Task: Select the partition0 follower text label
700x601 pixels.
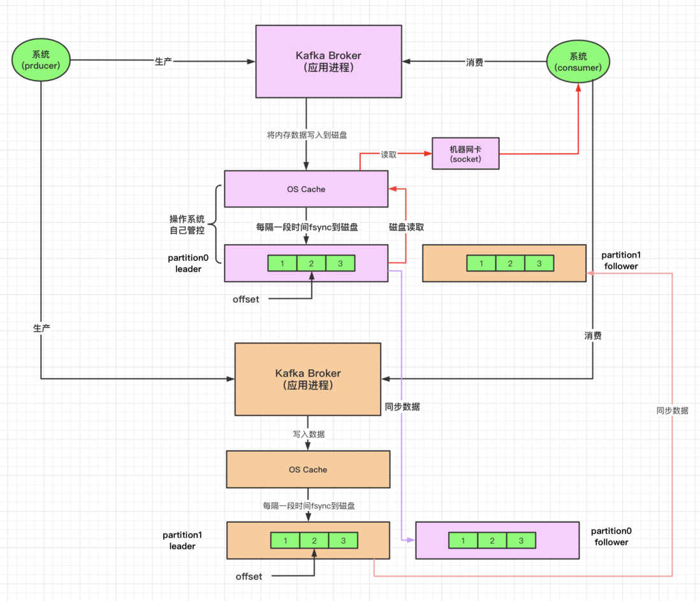Action: pos(611,536)
